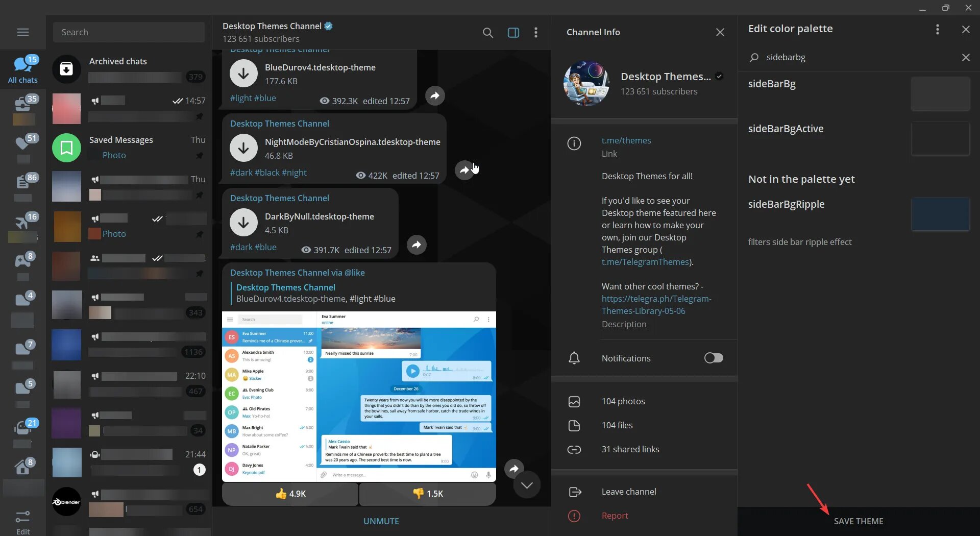This screenshot has width=980, height=536.
Task: Forward the theme preview image message
Action: click(x=514, y=469)
